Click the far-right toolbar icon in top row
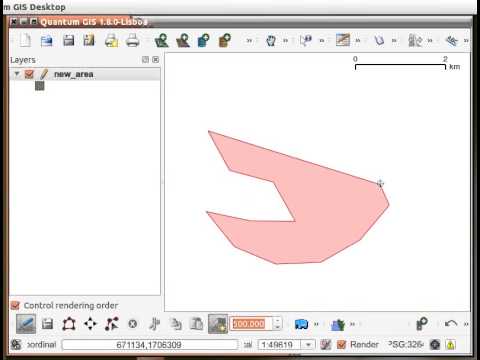This screenshot has width=480, height=360. (452, 41)
